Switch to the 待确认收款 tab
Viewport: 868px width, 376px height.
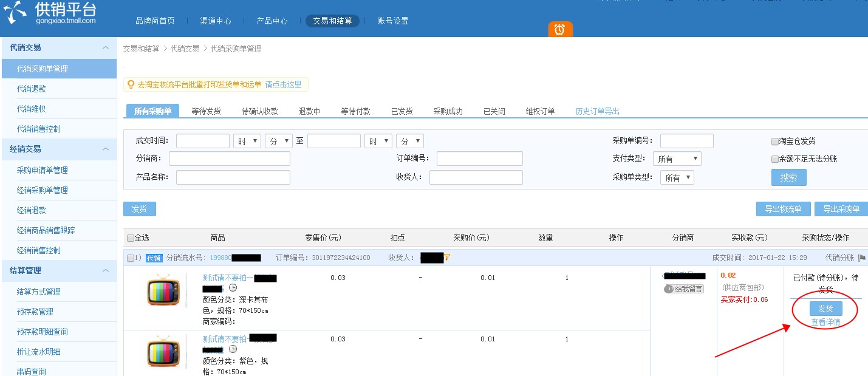(260, 112)
